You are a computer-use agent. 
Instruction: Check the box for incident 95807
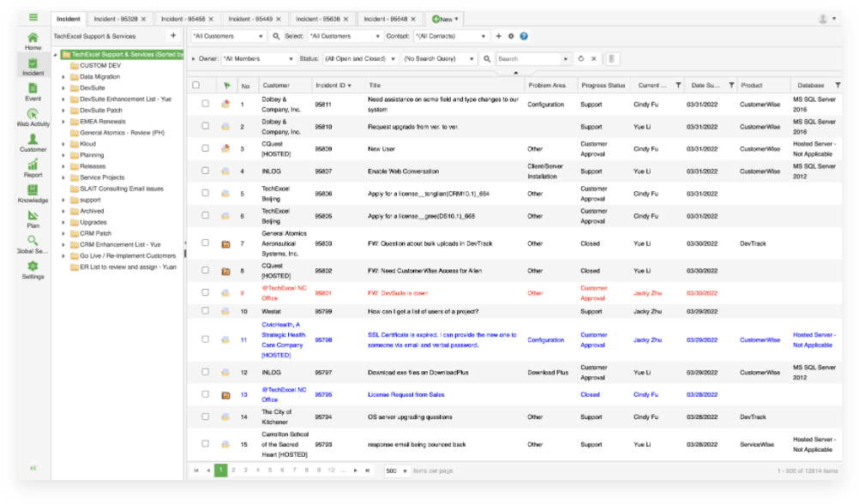(x=206, y=171)
